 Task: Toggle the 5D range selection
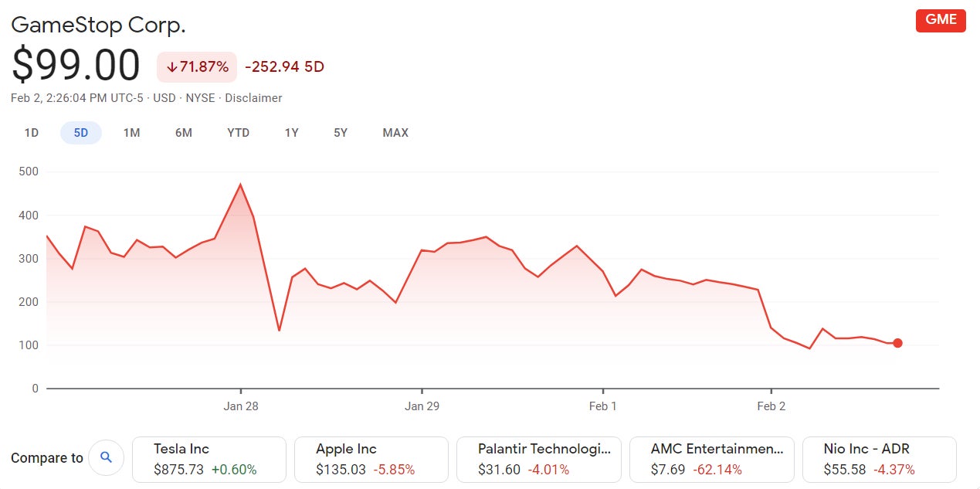[80, 132]
